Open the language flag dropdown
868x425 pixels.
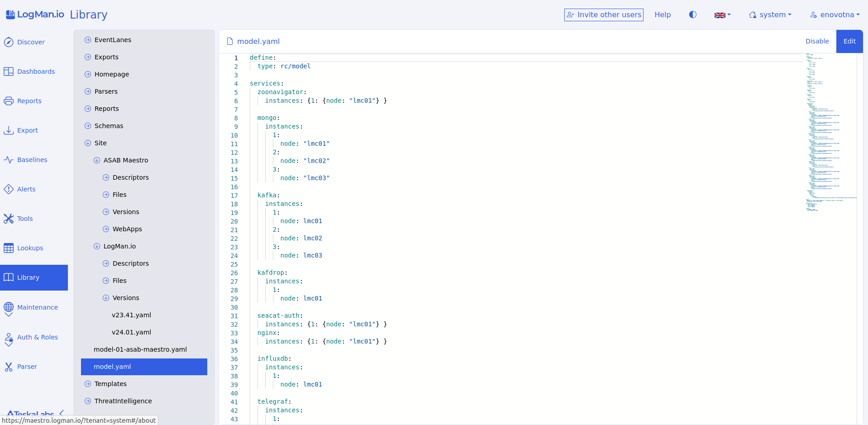pyautogui.click(x=722, y=15)
